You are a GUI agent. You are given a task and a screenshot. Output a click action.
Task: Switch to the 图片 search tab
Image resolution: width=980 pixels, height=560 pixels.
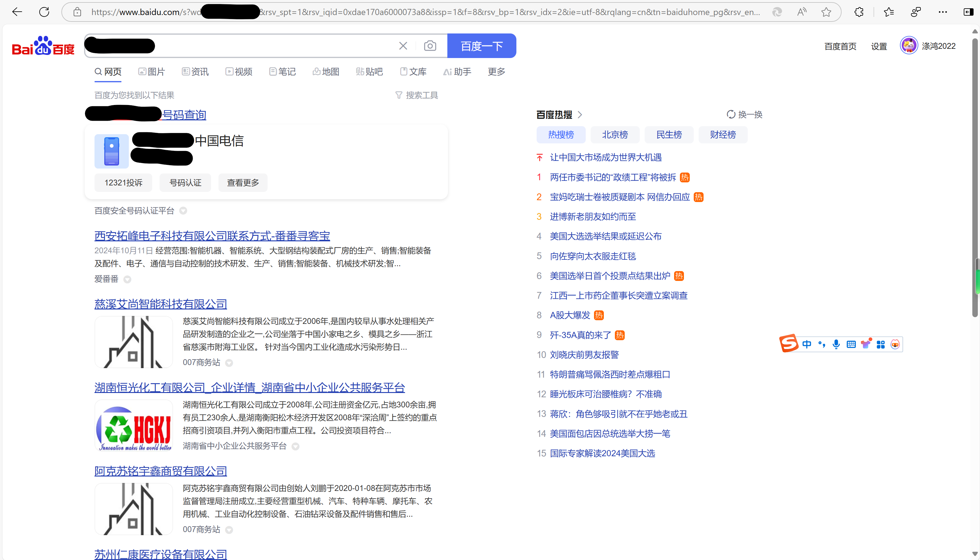point(152,72)
